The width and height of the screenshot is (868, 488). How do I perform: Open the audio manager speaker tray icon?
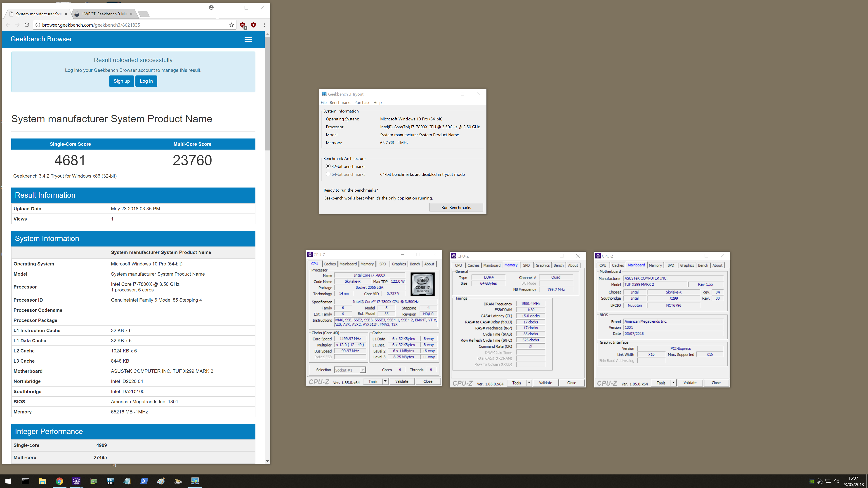click(820, 481)
